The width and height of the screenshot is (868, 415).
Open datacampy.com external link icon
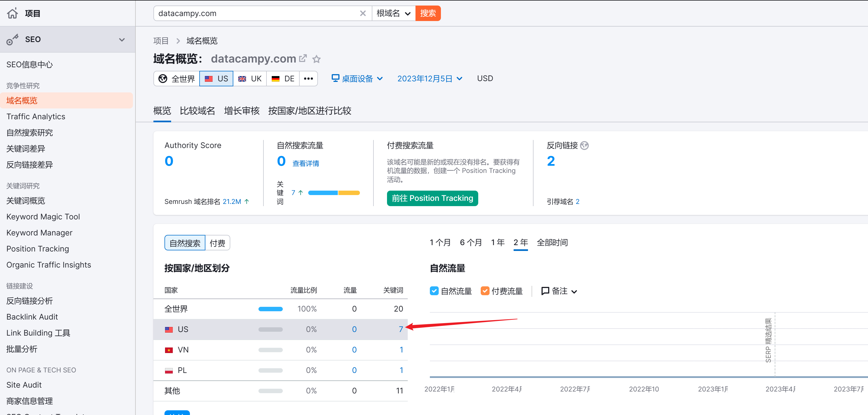(303, 58)
